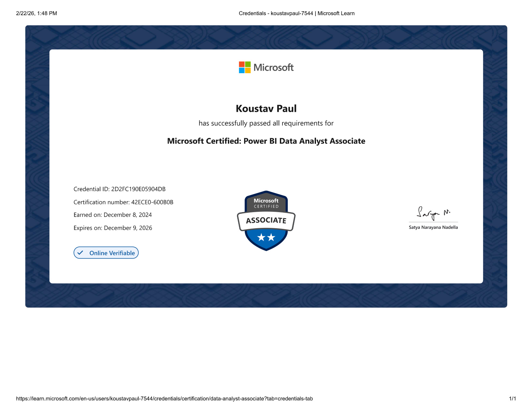
Task: Click the Online Verifiable button
Action: 106,253
